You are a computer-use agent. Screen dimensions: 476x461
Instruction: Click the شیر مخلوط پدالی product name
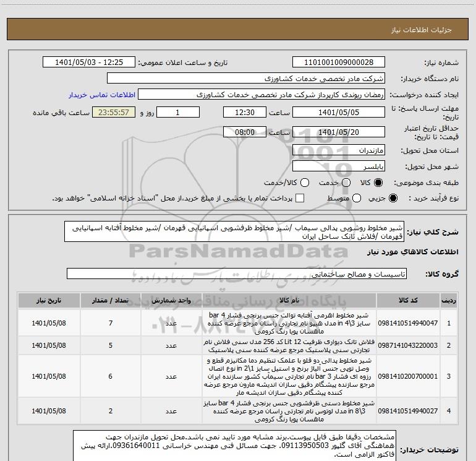[289, 376]
